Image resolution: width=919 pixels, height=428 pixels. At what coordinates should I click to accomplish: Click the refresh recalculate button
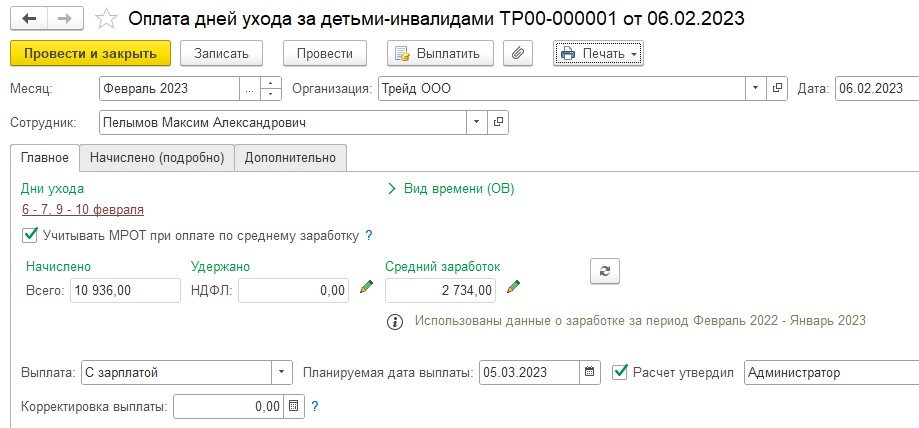[605, 270]
